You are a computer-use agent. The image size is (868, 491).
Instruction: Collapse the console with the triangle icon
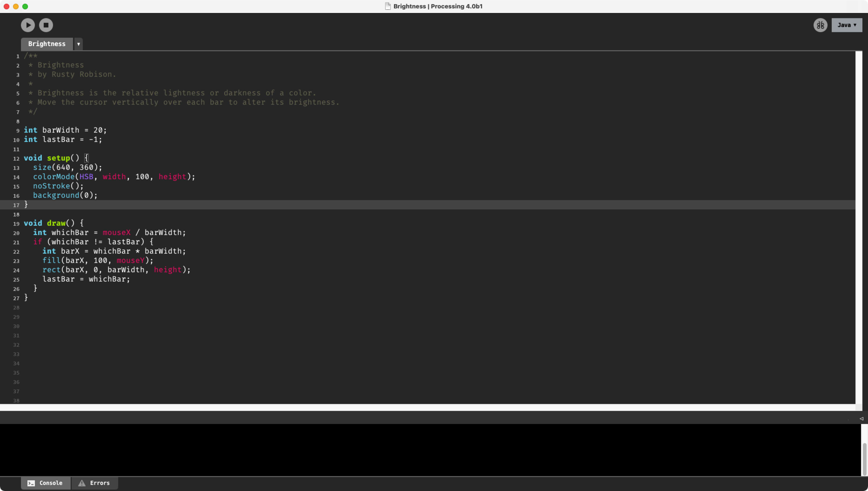[861, 418]
